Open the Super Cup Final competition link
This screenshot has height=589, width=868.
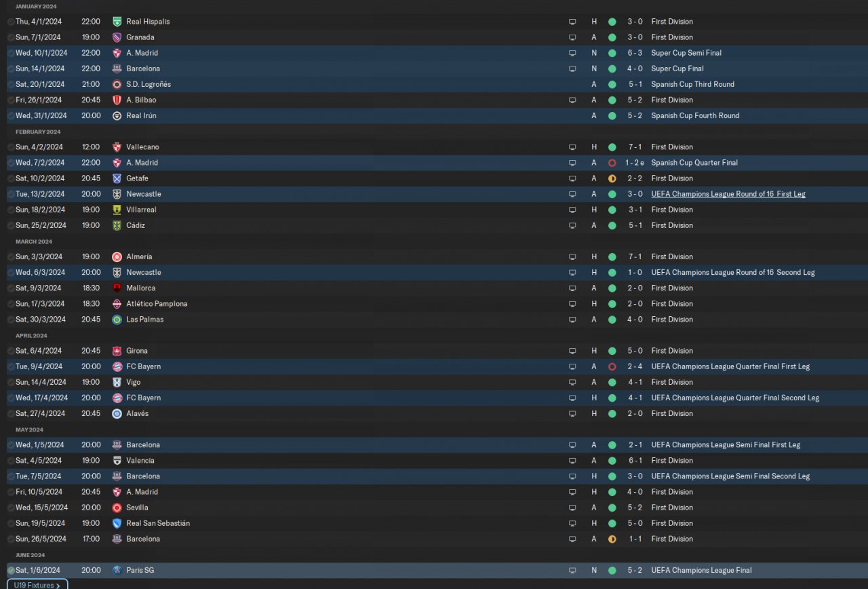677,69
